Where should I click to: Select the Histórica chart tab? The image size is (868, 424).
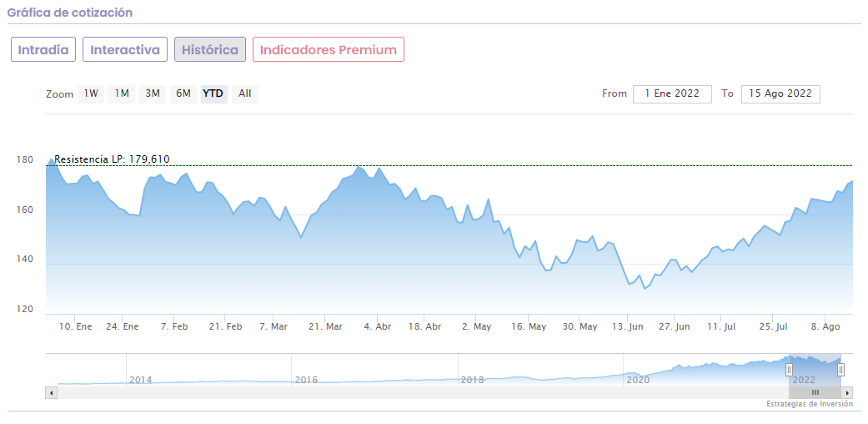(x=210, y=49)
